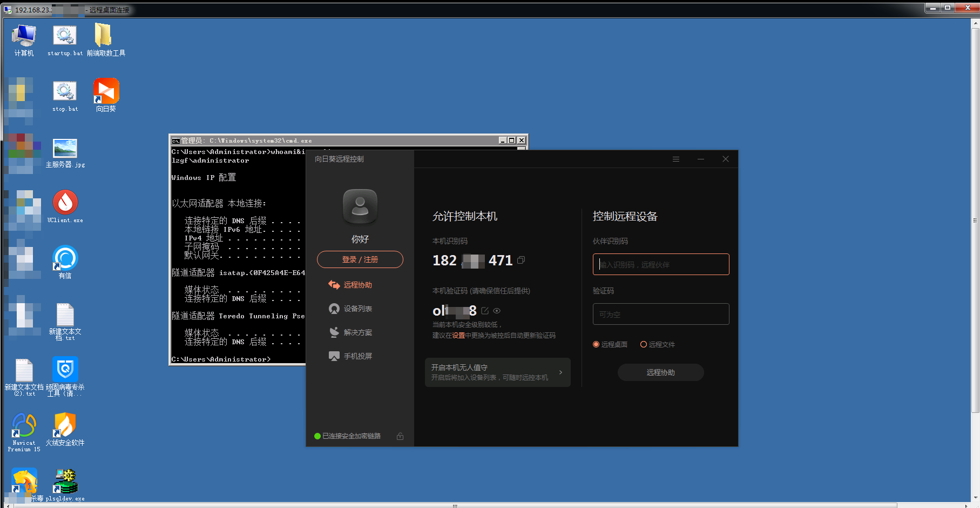The width and height of the screenshot is (980, 508).
Task: Click the 伙伴识别码 input field
Action: tap(661, 264)
